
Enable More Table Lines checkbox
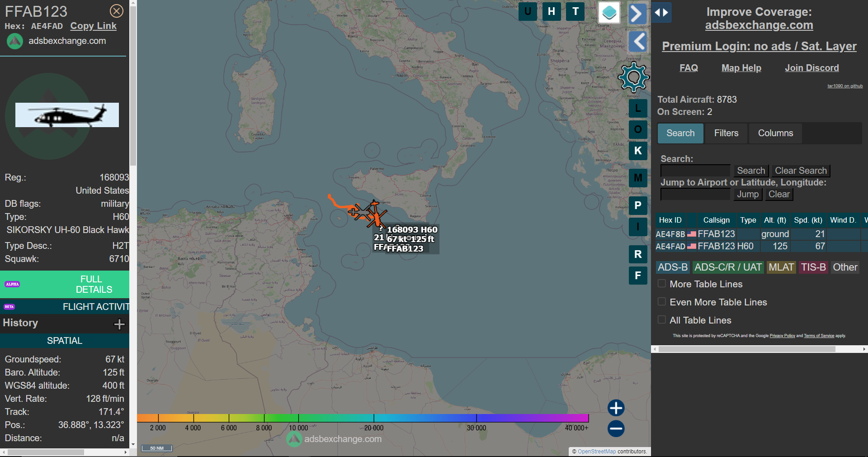662,284
